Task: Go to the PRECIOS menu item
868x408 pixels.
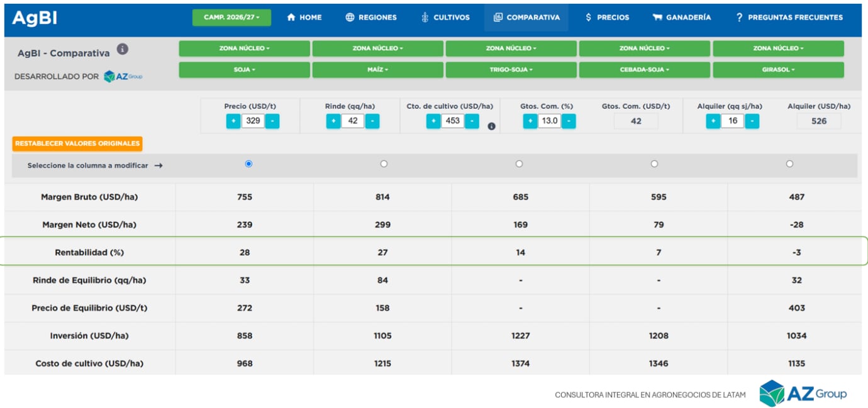Action: click(x=607, y=18)
